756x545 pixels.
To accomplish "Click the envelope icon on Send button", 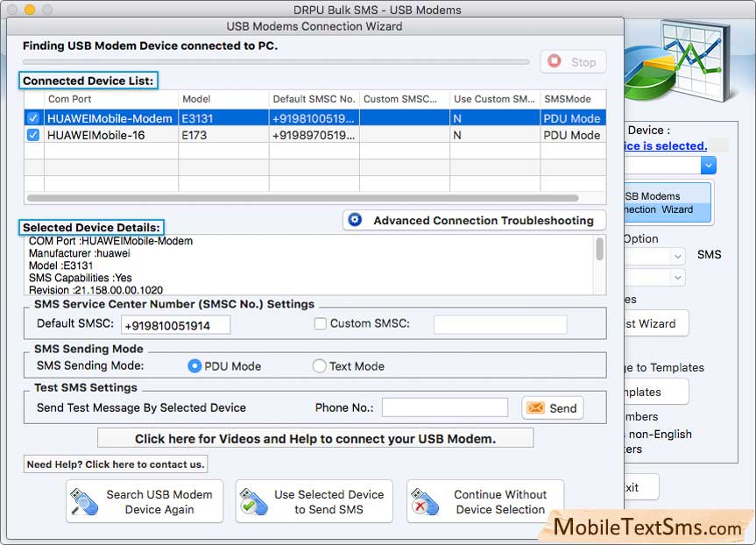I will [x=535, y=408].
